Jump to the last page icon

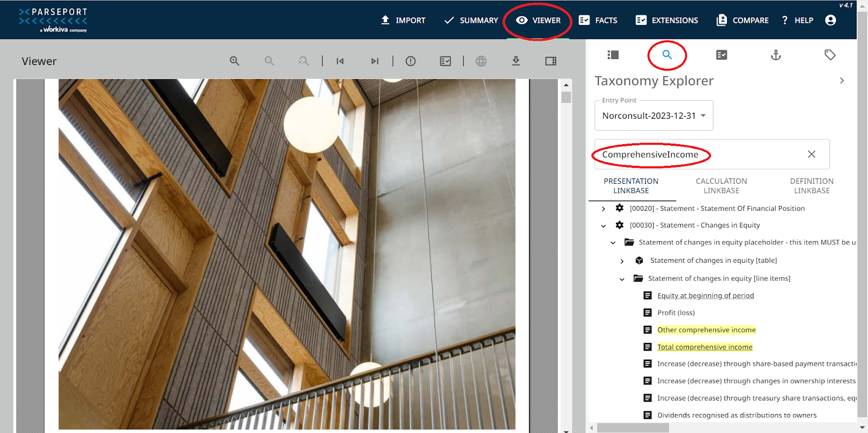[x=375, y=61]
